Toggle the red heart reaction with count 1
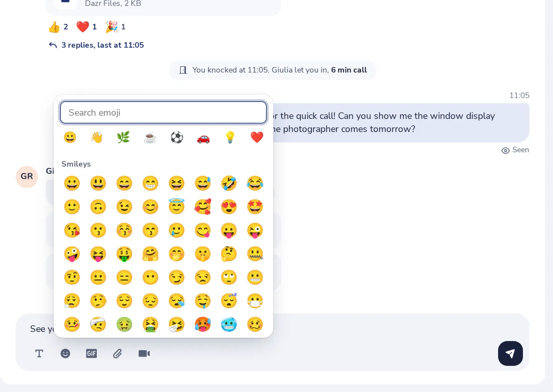Screen dimensions: 553x392 click(x=86, y=27)
